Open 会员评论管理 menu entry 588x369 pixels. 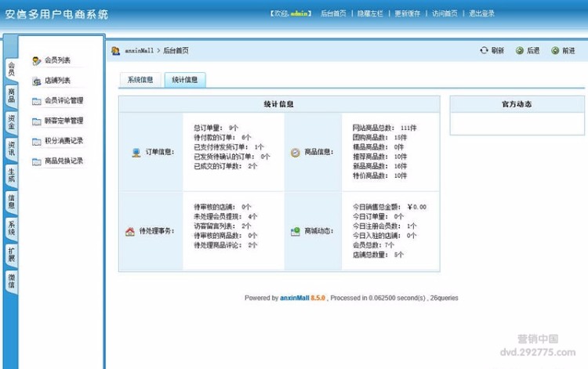[64, 100]
